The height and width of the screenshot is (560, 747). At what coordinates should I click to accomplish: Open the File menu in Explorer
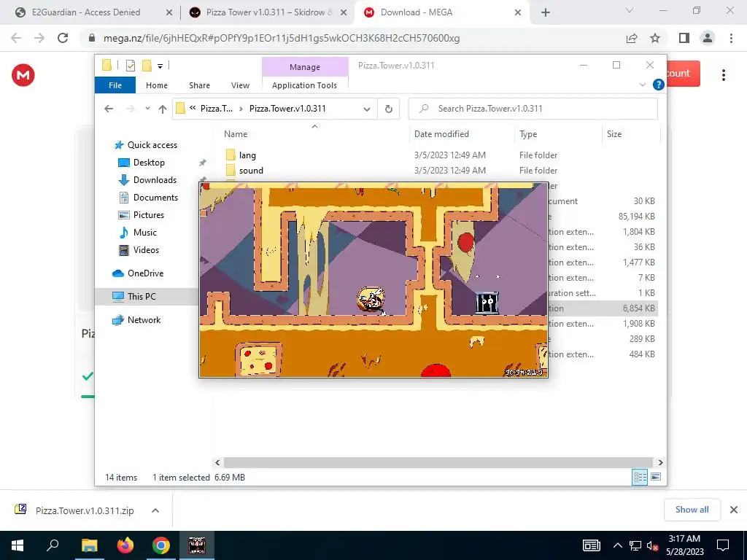pyautogui.click(x=115, y=85)
